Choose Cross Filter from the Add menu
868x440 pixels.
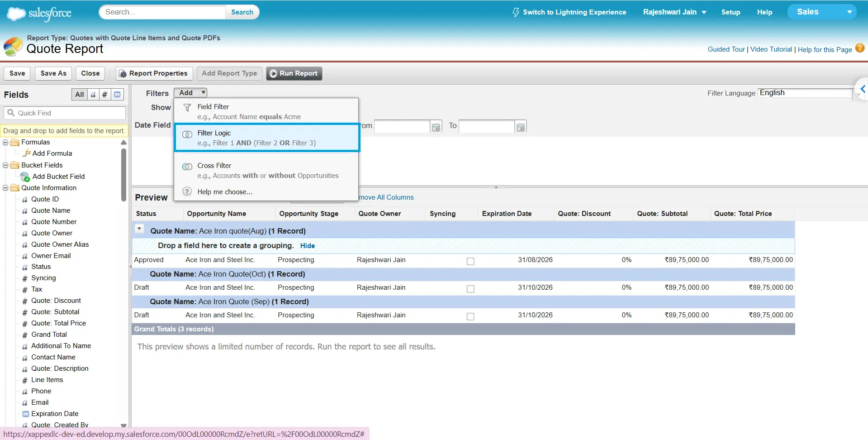coord(266,170)
